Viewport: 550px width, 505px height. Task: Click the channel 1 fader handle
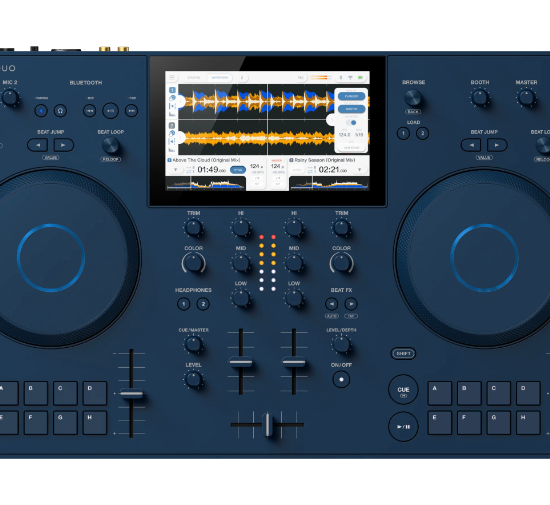tap(241, 362)
